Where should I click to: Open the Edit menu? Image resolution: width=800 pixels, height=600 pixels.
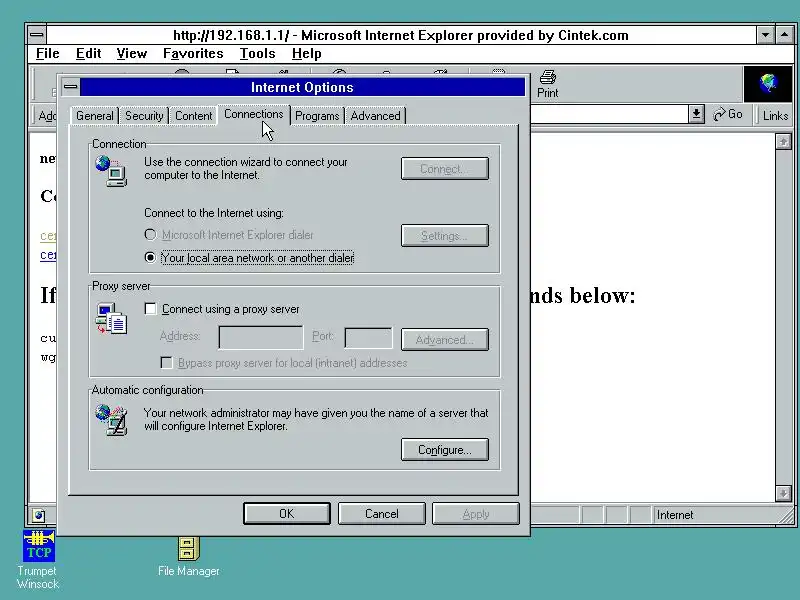(x=89, y=54)
